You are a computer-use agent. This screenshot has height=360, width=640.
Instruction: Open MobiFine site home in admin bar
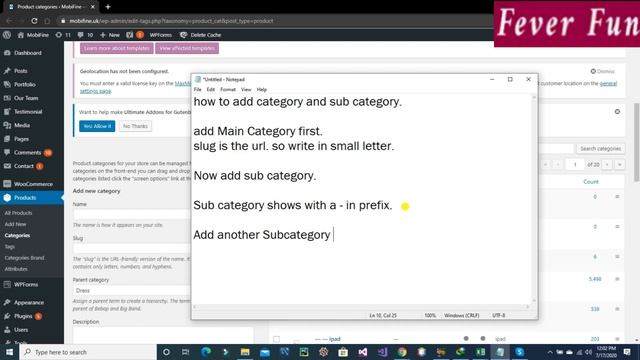point(33,35)
